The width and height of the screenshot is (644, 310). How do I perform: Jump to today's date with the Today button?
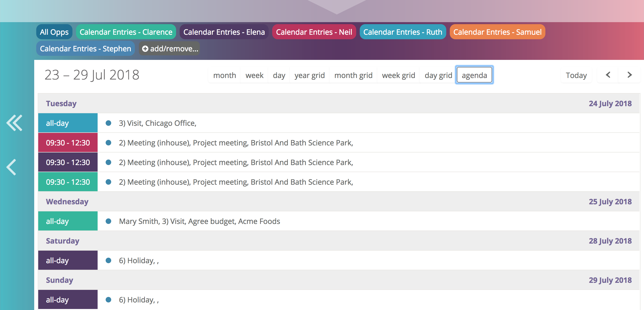tap(576, 75)
